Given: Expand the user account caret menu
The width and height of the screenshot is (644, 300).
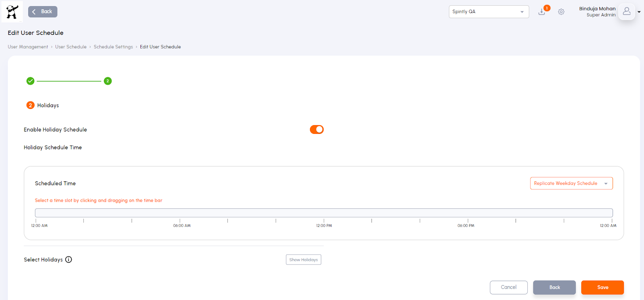Looking at the screenshot, I should (639, 12).
